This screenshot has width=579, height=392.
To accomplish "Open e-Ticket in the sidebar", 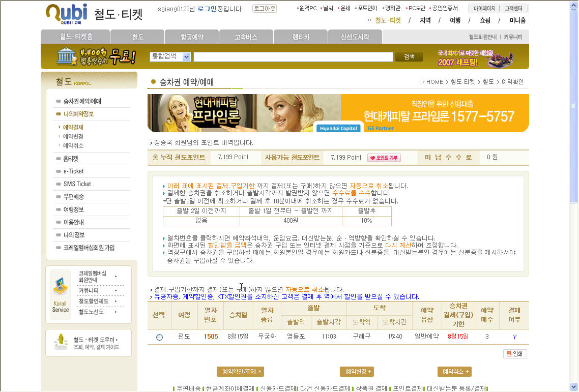I will pos(73,171).
